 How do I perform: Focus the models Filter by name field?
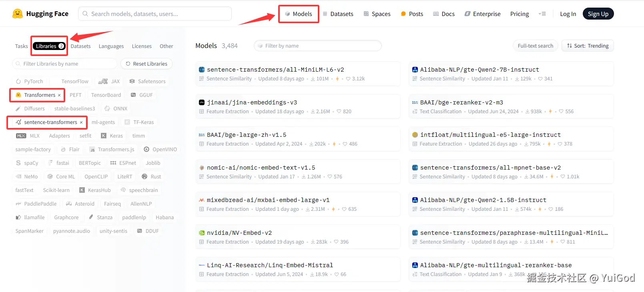pos(318,46)
